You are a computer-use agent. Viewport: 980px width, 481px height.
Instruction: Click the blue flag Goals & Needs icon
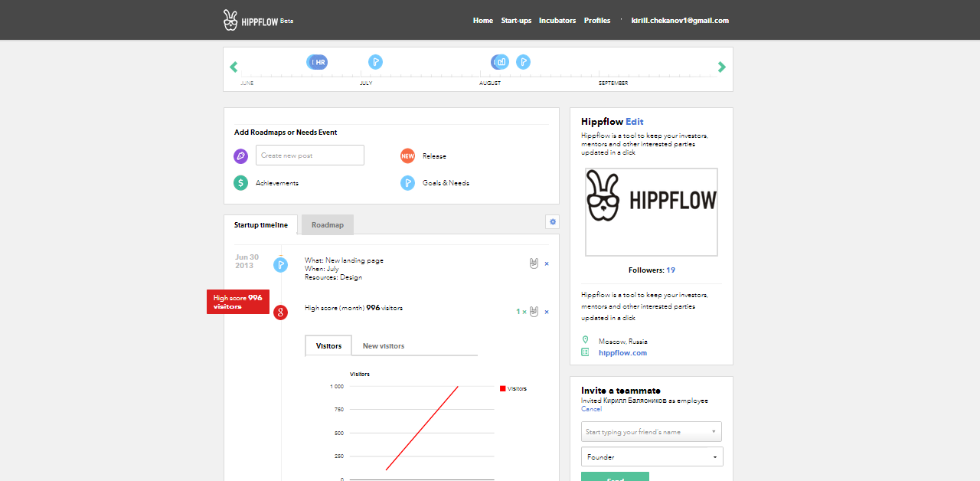[x=407, y=183]
